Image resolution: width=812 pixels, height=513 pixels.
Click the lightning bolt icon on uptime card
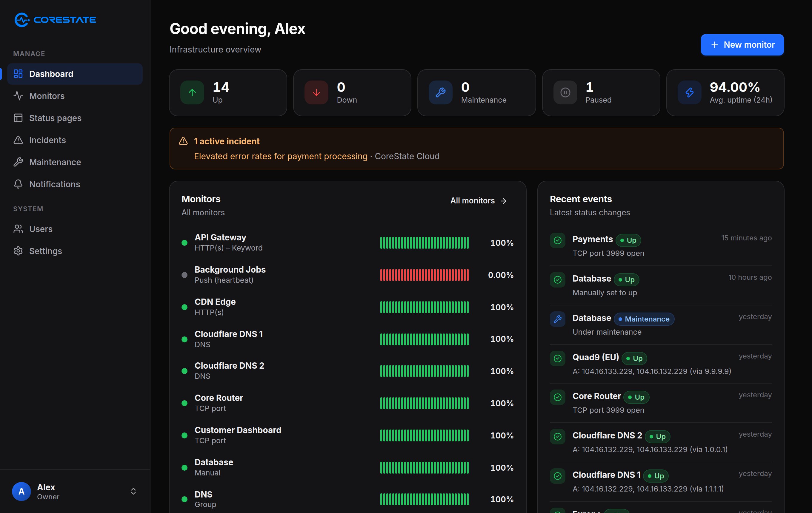point(689,93)
